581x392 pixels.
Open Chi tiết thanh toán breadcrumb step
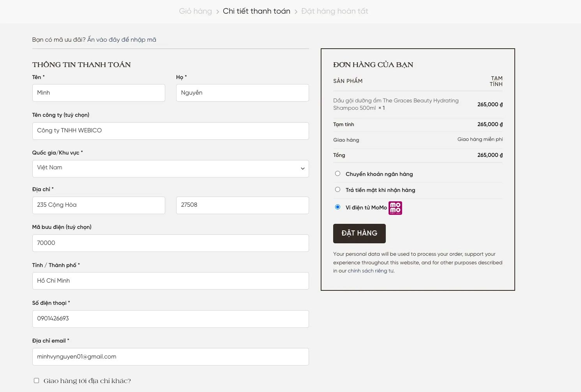256,11
